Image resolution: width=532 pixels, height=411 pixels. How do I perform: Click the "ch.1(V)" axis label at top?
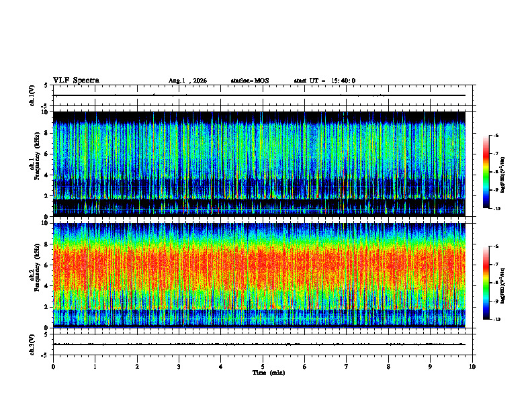(x=32, y=95)
